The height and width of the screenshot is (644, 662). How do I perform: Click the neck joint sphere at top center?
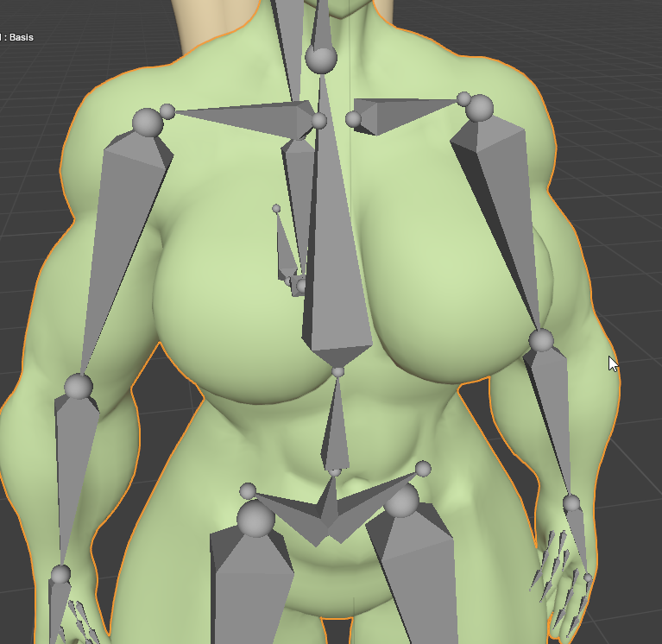click(321, 59)
